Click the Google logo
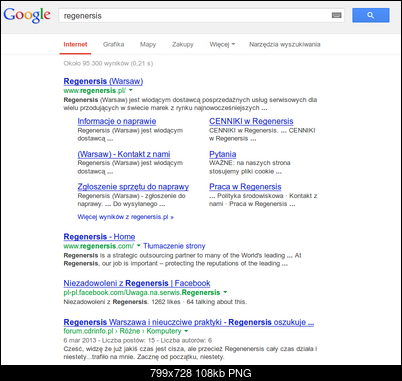Screen dimensions: 402x381 [27, 15]
